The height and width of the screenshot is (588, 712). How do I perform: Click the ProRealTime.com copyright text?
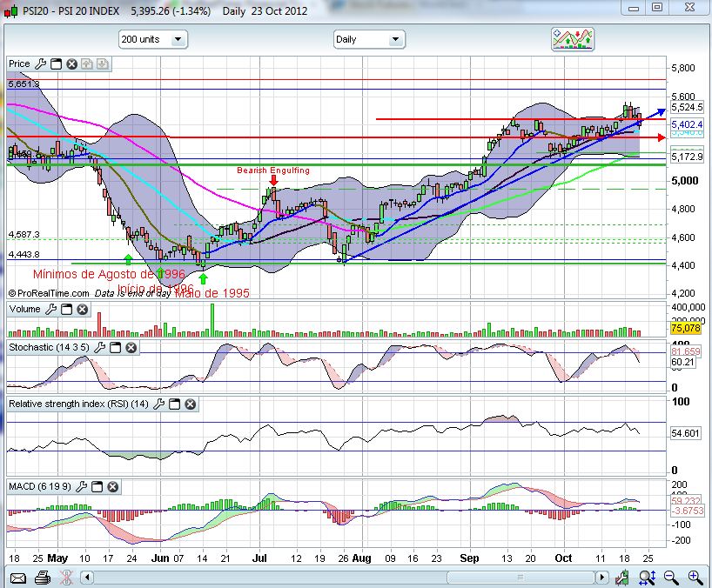49,293
